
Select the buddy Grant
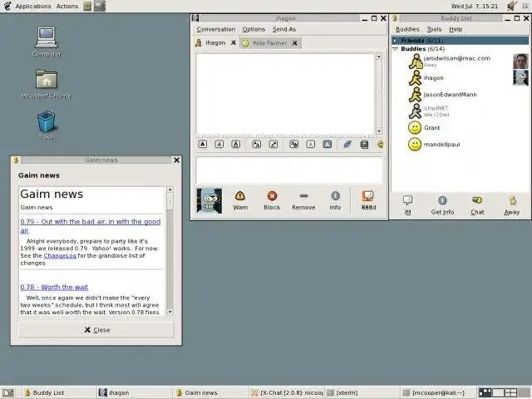[x=460, y=127]
